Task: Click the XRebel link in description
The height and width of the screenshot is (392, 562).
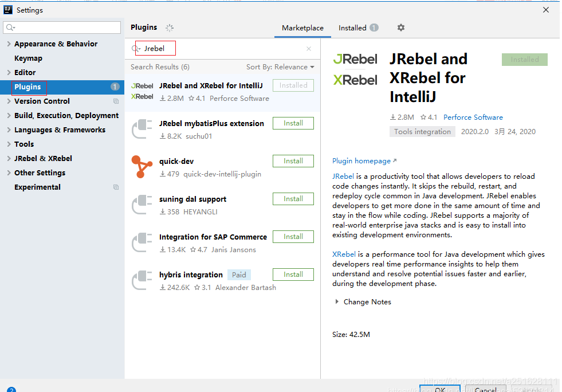Action: pyautogui.click(x=344, y=254)
